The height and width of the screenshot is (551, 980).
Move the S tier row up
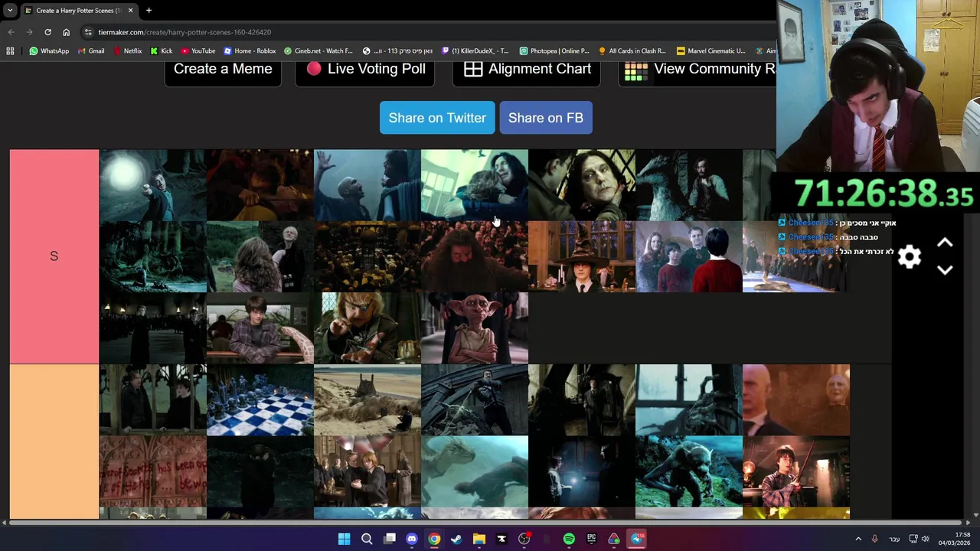(x=945, y=243)
